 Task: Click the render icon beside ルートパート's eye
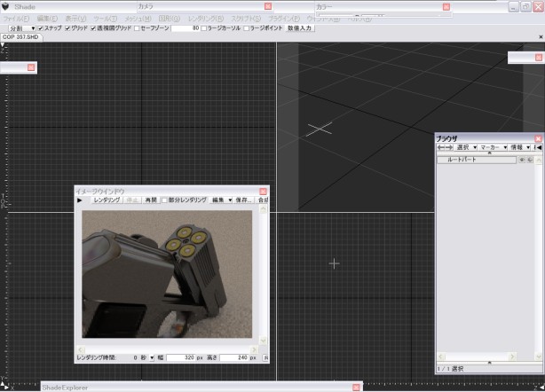point(529,160)
